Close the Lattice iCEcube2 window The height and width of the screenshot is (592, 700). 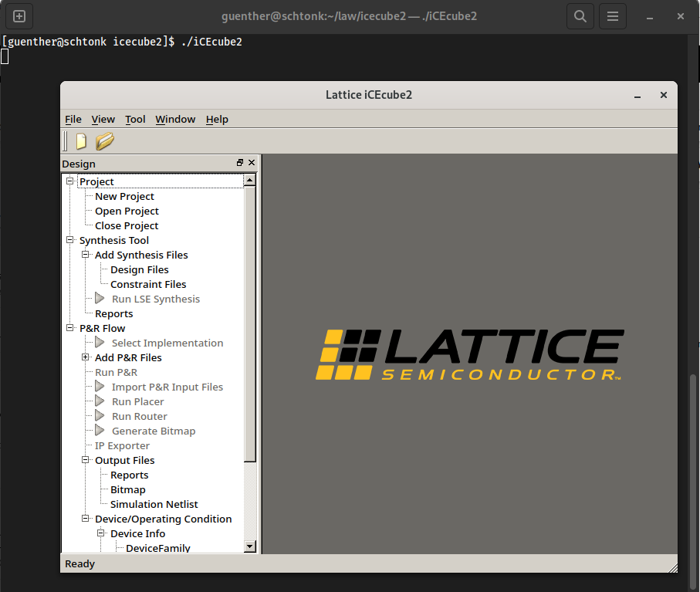pos(664,95)
